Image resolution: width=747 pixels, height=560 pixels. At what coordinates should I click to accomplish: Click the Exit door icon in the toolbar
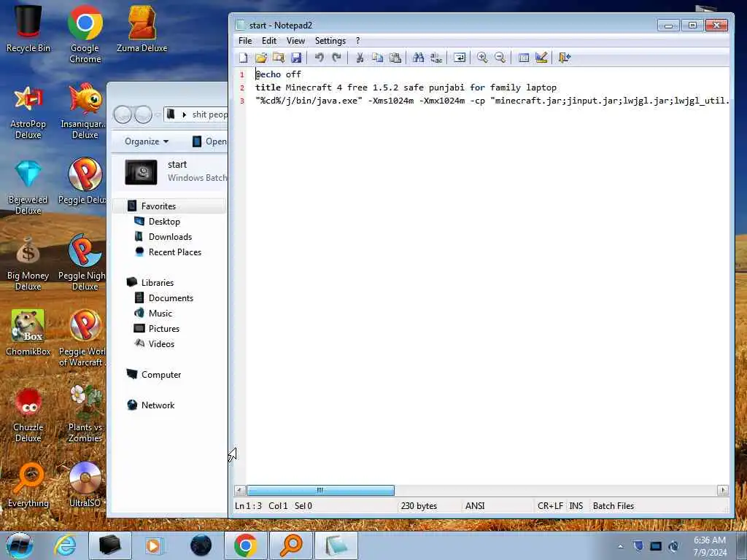(x=565, y=58)
